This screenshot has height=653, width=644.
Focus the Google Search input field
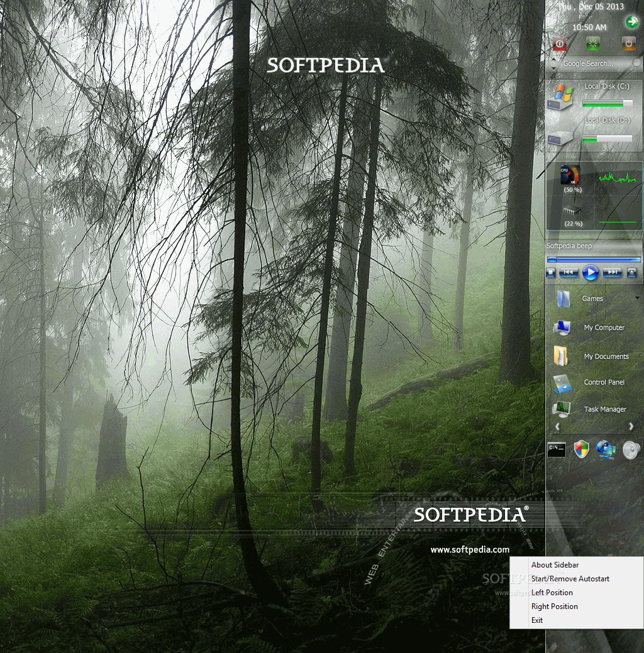(x=595, y=63)
